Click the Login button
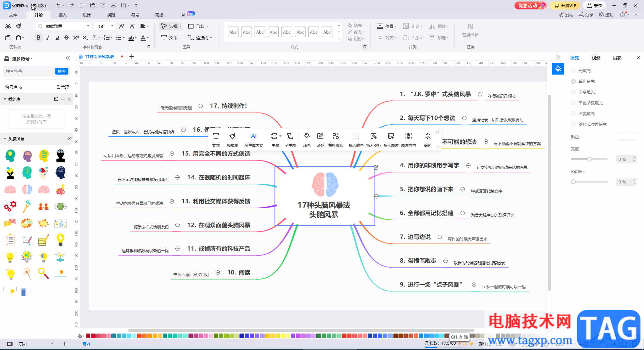This screenshot has height=350, width=644. pos(595,5)
